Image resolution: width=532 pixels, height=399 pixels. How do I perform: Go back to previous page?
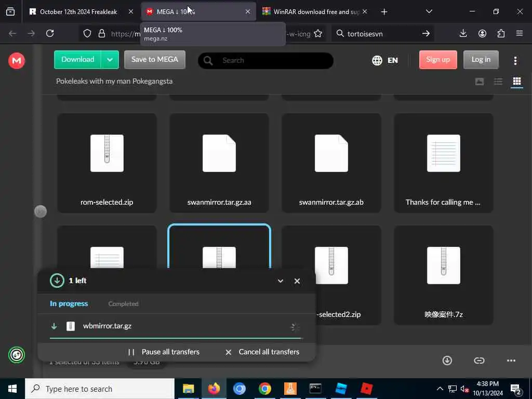tap(12, 33)
